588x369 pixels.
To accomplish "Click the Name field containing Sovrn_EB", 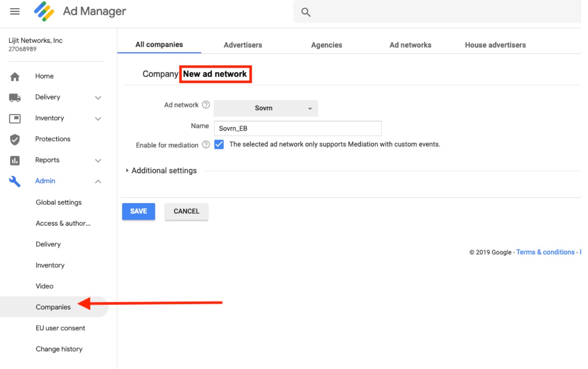I will coord(298,129).
